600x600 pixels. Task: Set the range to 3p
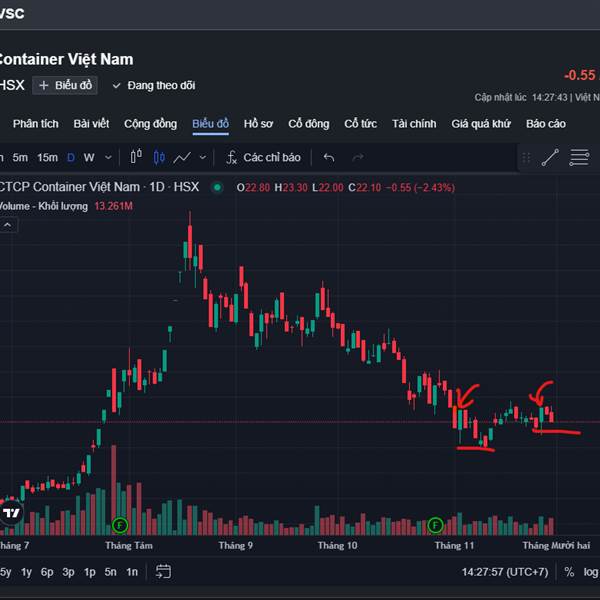click(68, 572)
